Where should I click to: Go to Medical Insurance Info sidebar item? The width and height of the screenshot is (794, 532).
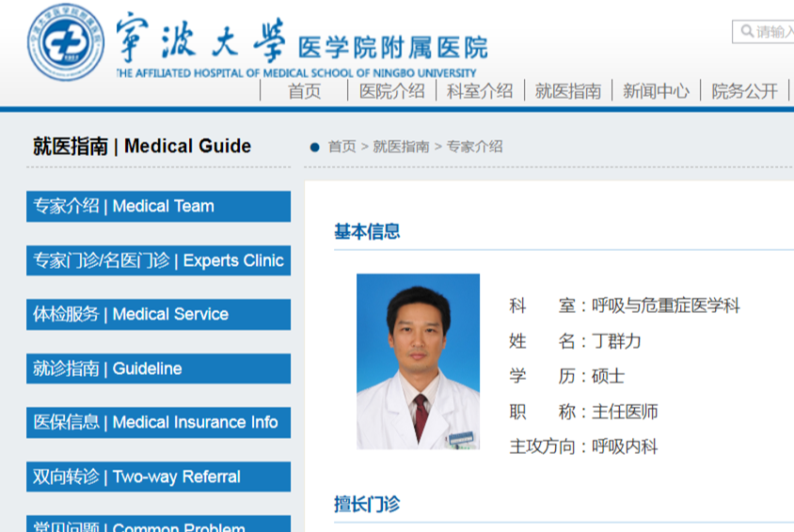[x=158, y=423]
